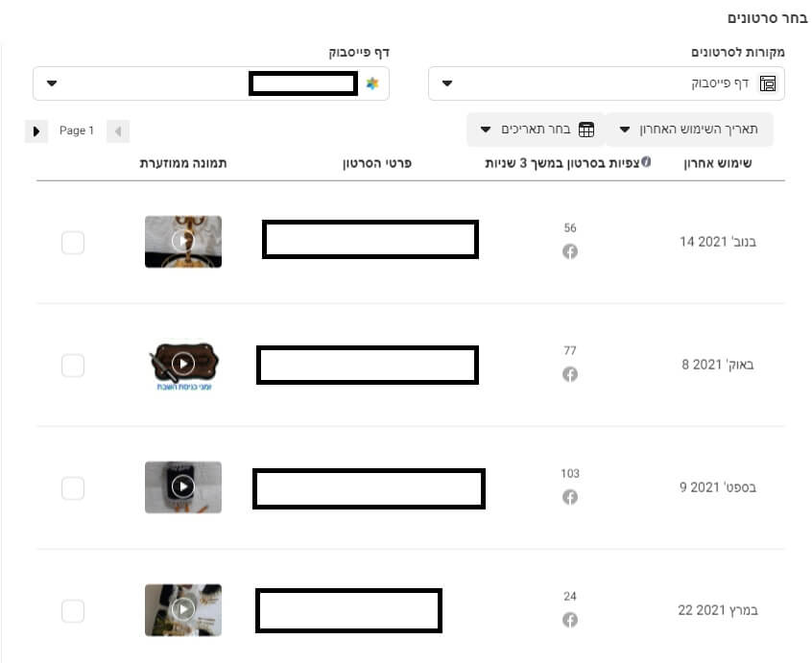Open the video sources dropdown
Screen dimensions: 812x663
pyautogui.click(x=606, y=83)
